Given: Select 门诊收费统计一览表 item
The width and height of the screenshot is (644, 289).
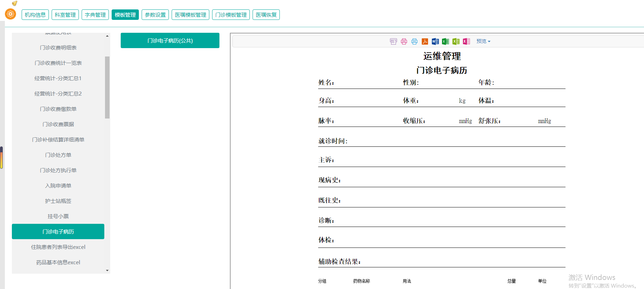Looking at the screenshot, I should [58, 63].
